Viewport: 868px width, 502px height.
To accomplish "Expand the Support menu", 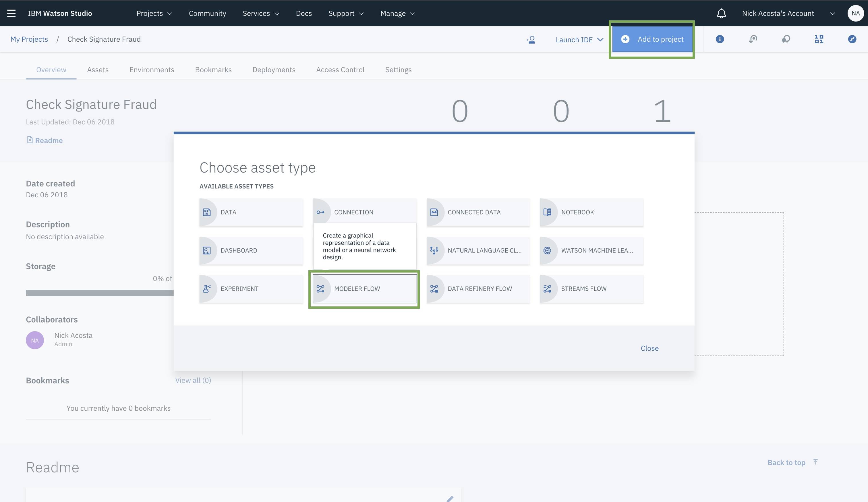I will point(346,13).
